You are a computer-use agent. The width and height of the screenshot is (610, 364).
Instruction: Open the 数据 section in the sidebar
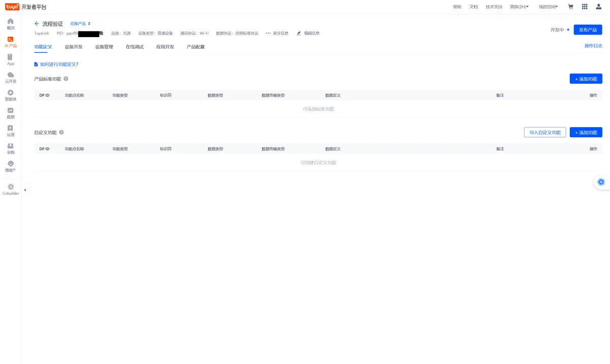pos(11,113)
